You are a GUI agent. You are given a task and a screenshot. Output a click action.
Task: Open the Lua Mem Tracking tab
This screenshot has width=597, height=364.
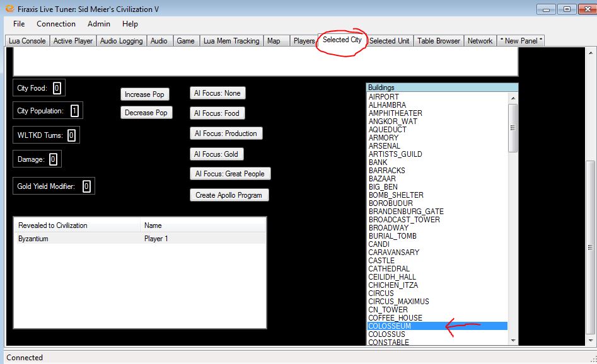coord(231,41)
